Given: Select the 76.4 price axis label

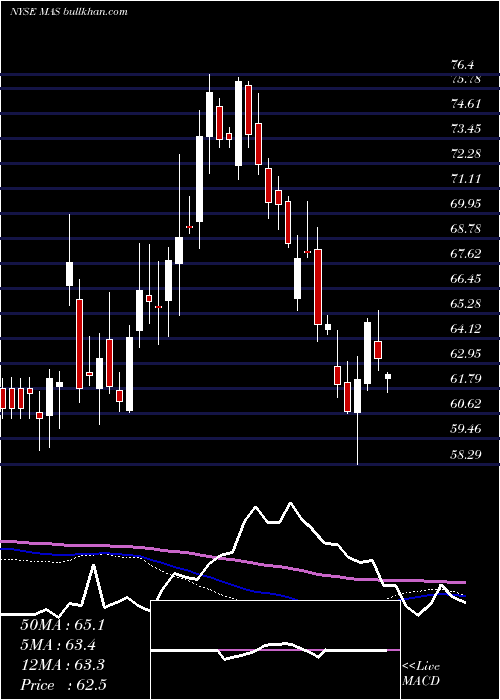Looking at the screenshot, I should pyautogui.click(x=463, y=66).
